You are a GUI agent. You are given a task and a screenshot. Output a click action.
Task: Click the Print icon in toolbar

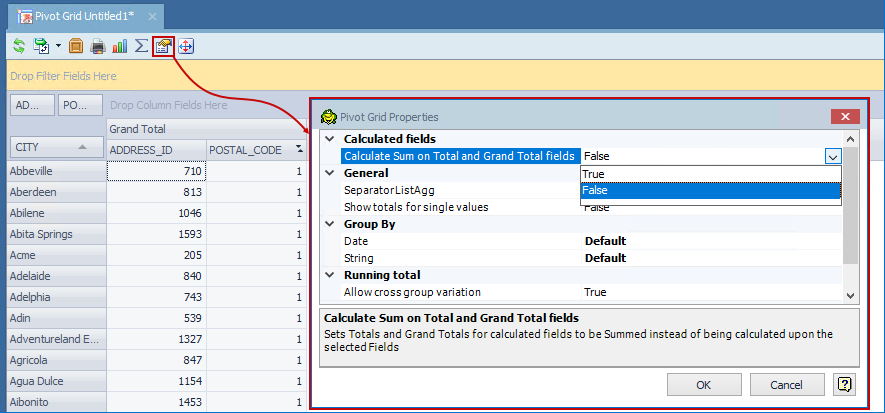(98, 46)
